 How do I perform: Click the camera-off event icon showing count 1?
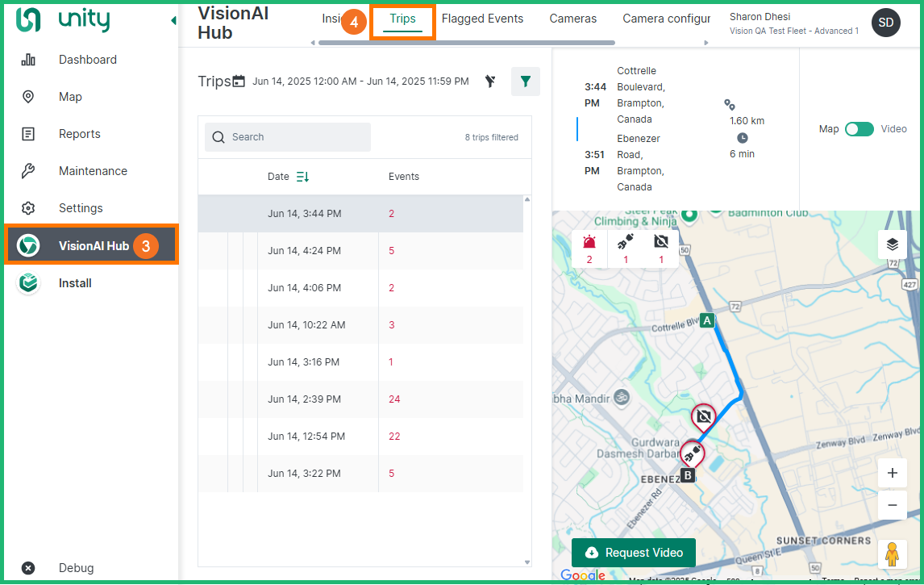tap(661, 241)
